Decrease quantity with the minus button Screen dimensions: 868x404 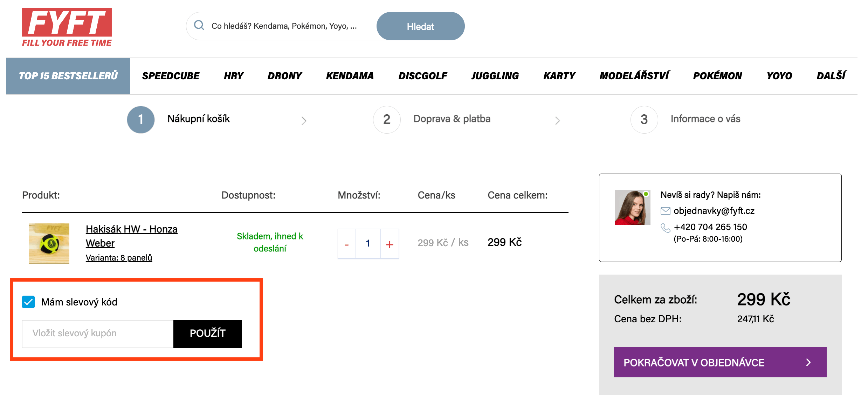(347, 244)
